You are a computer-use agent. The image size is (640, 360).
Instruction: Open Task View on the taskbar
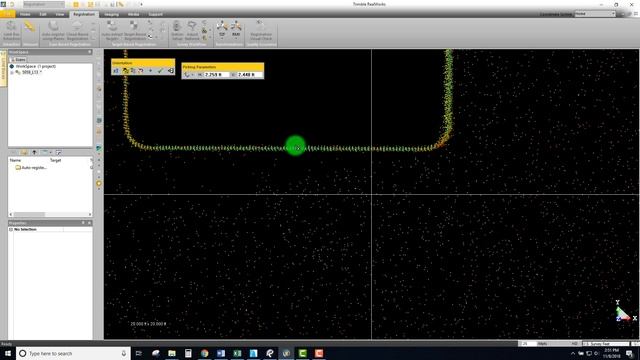[139, 353]
